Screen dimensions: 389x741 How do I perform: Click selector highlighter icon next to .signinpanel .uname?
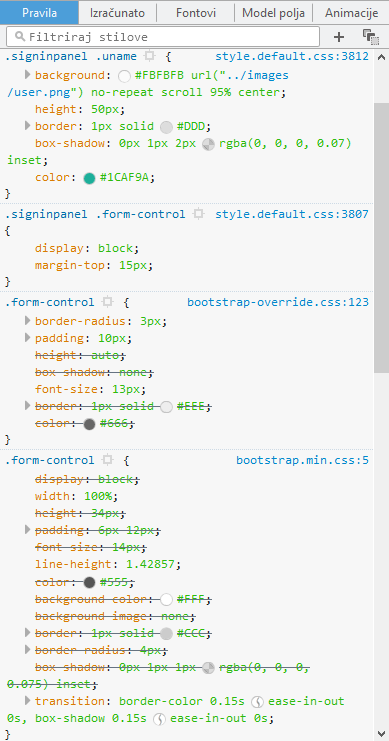coord(150,57)
